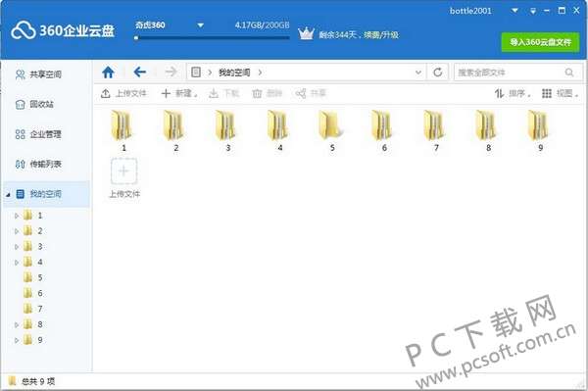Go to home via house icon

[108, 72]
